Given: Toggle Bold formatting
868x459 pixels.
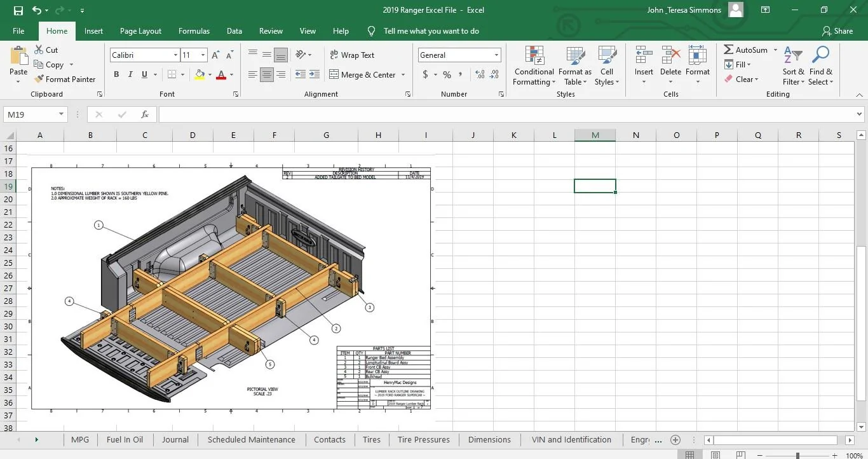Looking at the screenshot, I should [x=116, y=74].
